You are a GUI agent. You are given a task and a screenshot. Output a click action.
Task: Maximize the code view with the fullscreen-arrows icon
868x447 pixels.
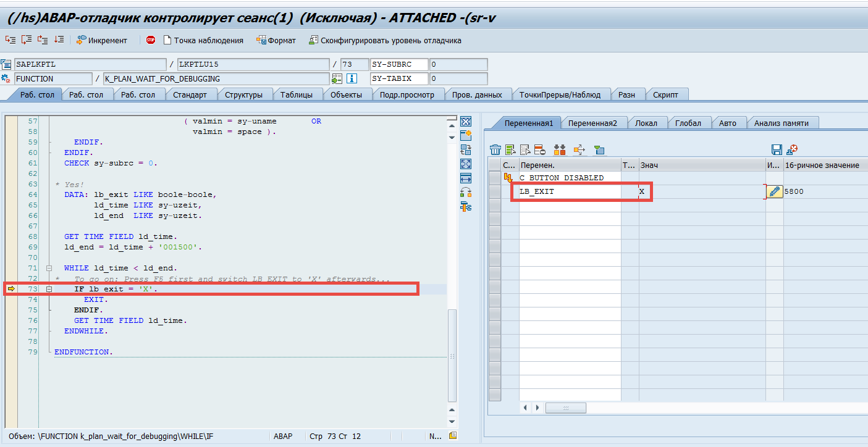click(x=466, y=164)
